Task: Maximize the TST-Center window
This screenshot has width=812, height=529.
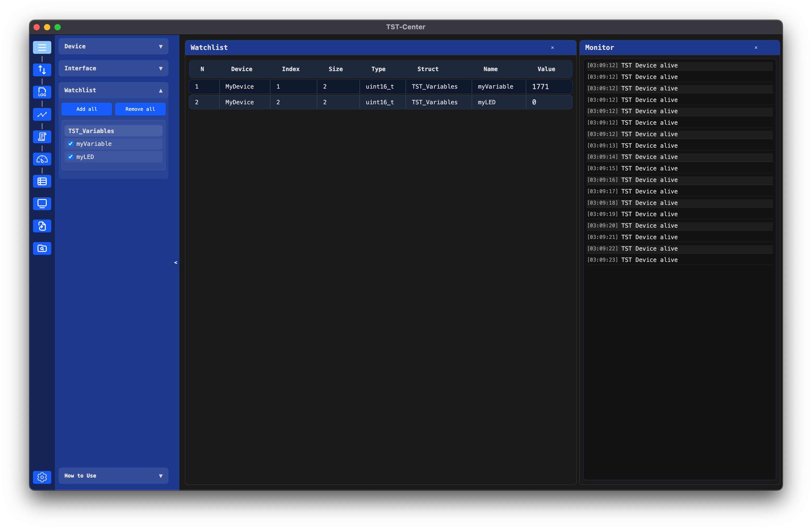Action: point(58,27)
